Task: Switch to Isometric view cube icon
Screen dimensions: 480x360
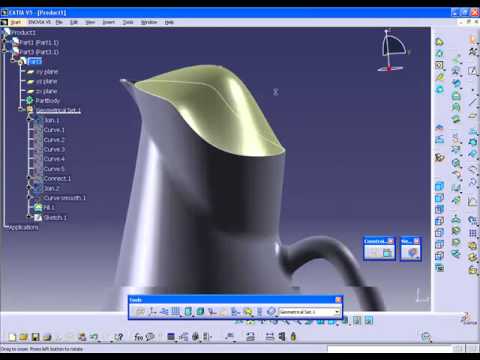Action: 440,187
